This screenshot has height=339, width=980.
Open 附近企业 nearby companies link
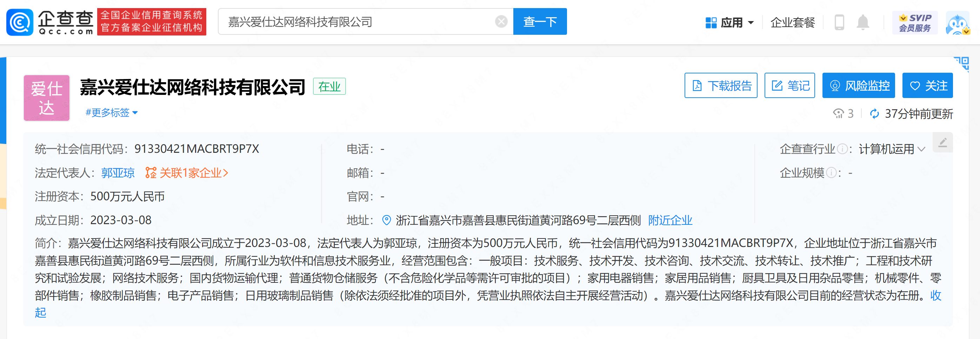670,220
